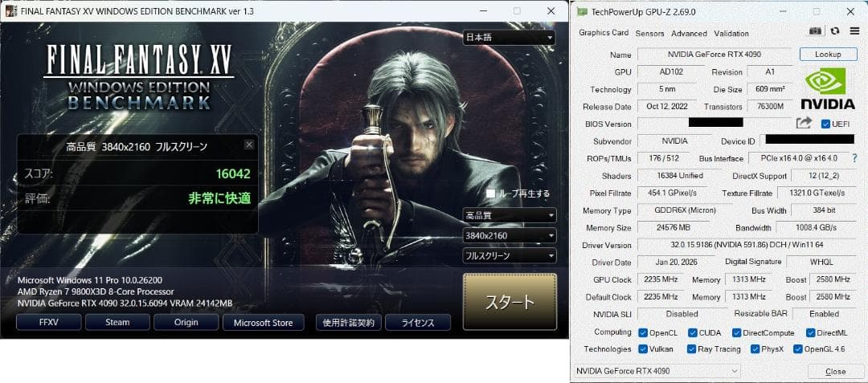Click the GPU-Z refresh icon
868x383 pixels.
click(835, 31)
